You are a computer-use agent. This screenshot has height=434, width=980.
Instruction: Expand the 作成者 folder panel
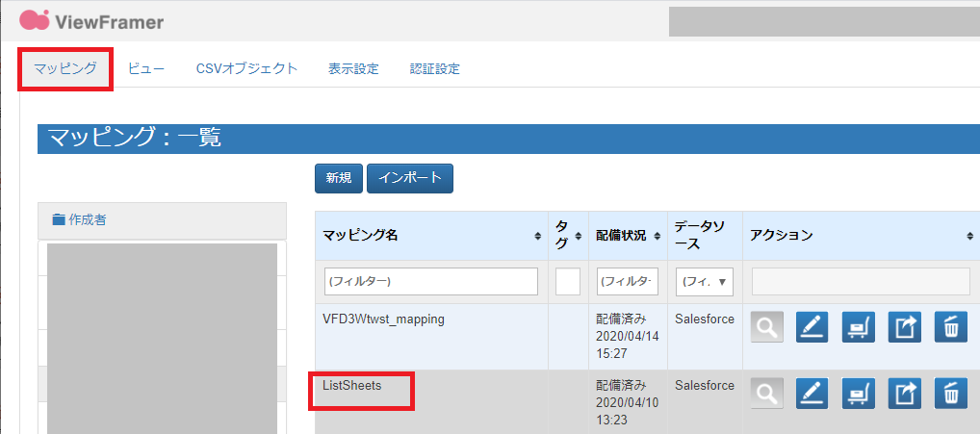pos(80,219)
